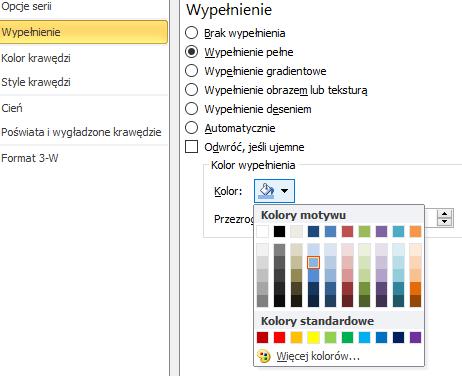Pick dark blue theme color in top row
The image size is (462, 376).
click(x=314, y=231)
